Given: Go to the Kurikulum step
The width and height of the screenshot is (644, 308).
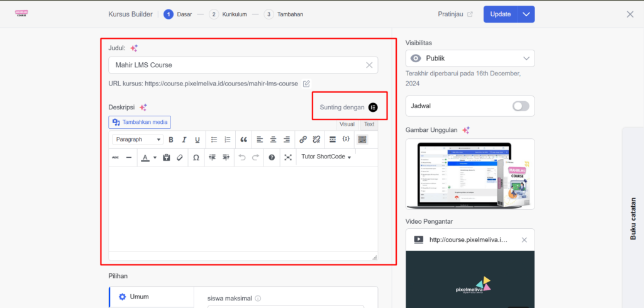Looking at the screenshot, I should [230, 14].
